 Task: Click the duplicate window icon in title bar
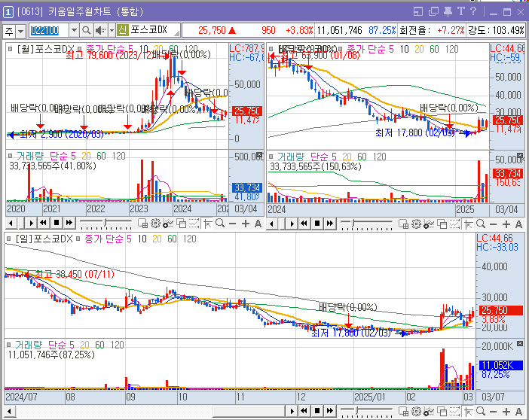pyautogui.click(x=433, y=12)
